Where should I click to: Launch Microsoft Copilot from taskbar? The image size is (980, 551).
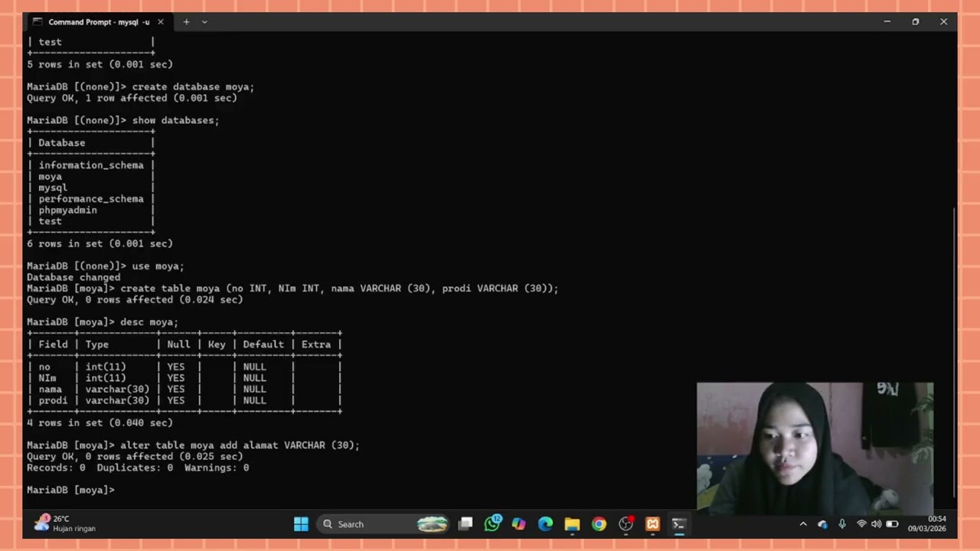tap(519, 524)
